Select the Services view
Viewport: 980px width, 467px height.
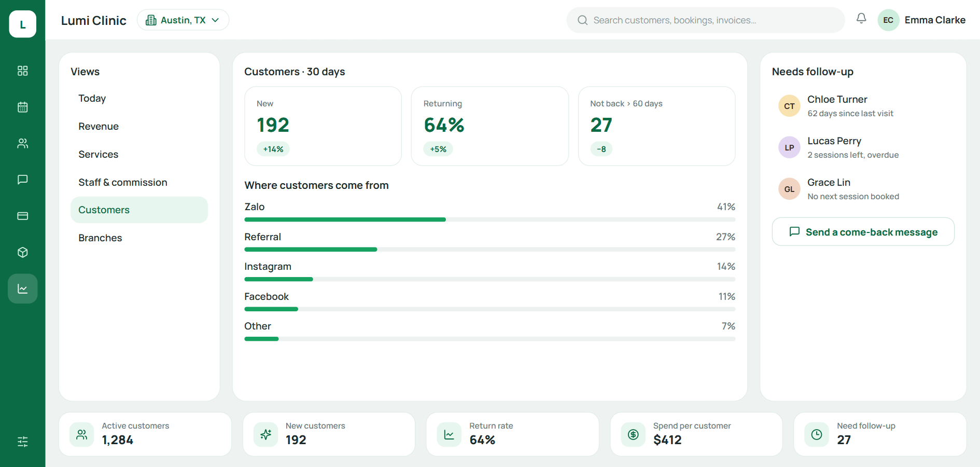click(x=139, y=155)
